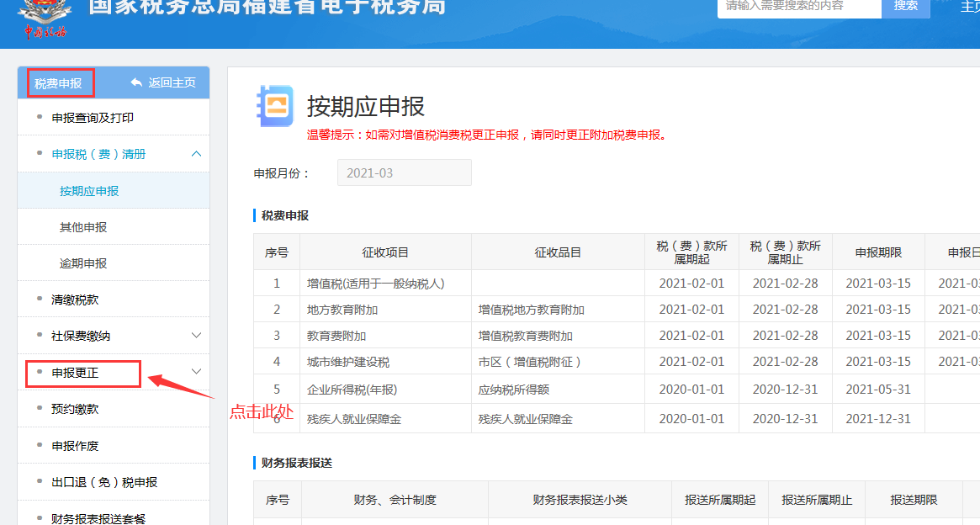
Task: Click the 申报月份 date field
Action: [405, 172]
